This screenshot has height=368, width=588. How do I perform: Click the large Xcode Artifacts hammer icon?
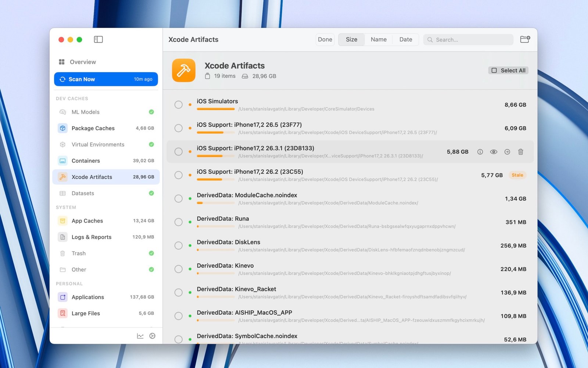click(x=184, y=70)
